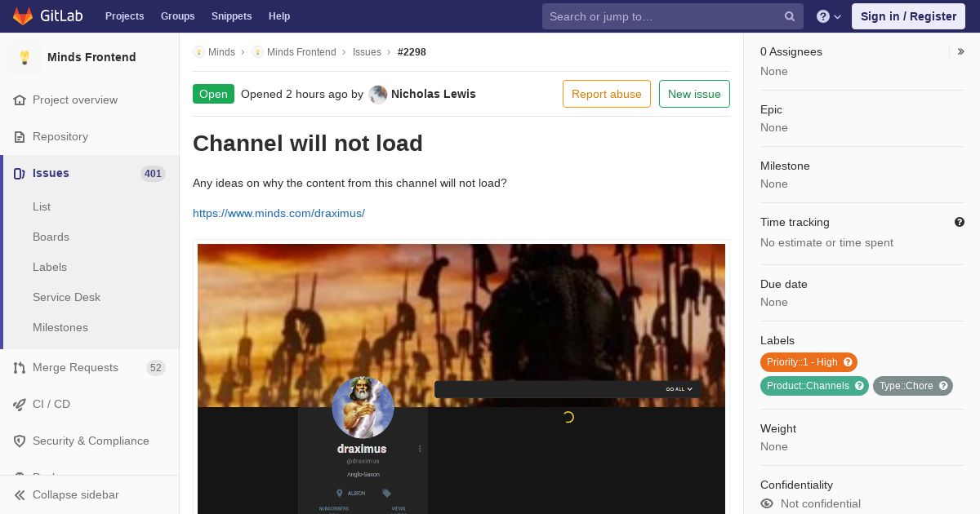980x514 pixels.
Task: Click the 0 Assignees heading
Action: (x=791, y=51)
